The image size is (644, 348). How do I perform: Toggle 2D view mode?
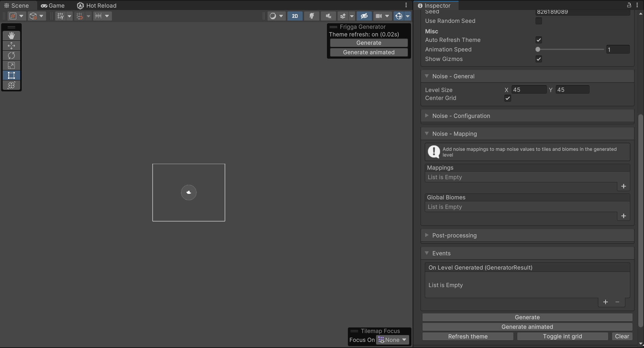(x=295, y=16)
